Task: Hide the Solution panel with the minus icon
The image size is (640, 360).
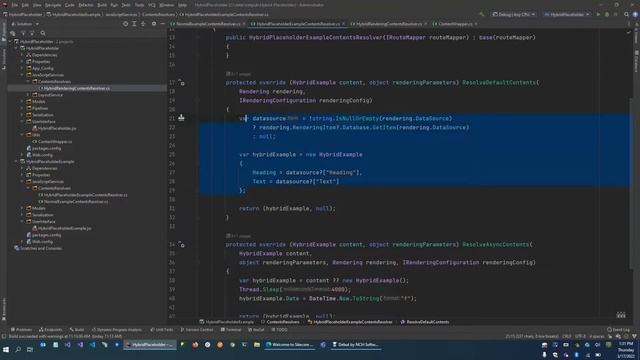Action: 162,24
